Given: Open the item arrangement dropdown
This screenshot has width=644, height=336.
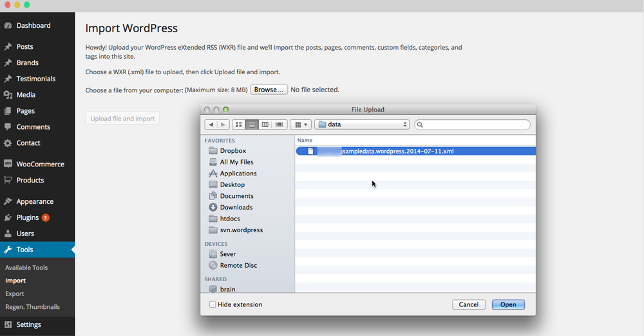Looking at the screenshot, I should pyautogui.click(x=300, y=124).
